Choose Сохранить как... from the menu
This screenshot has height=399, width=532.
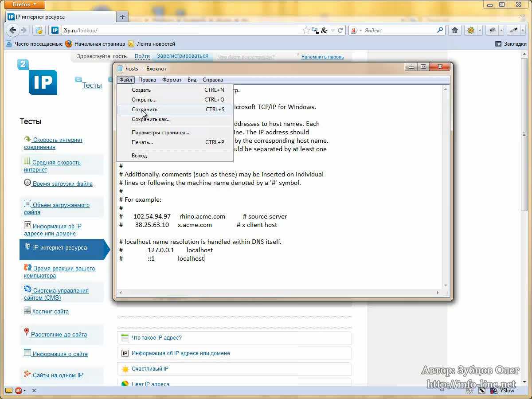(x=151, y=119)
